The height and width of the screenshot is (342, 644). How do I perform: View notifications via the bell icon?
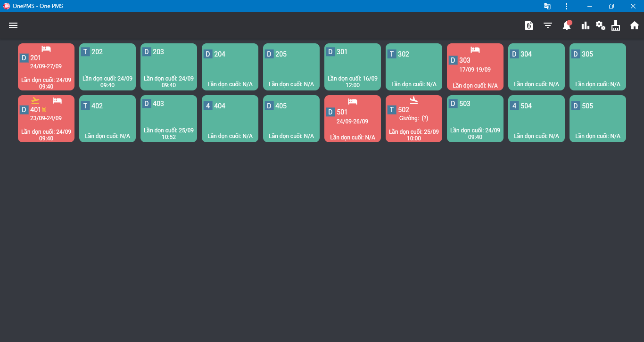567,25
